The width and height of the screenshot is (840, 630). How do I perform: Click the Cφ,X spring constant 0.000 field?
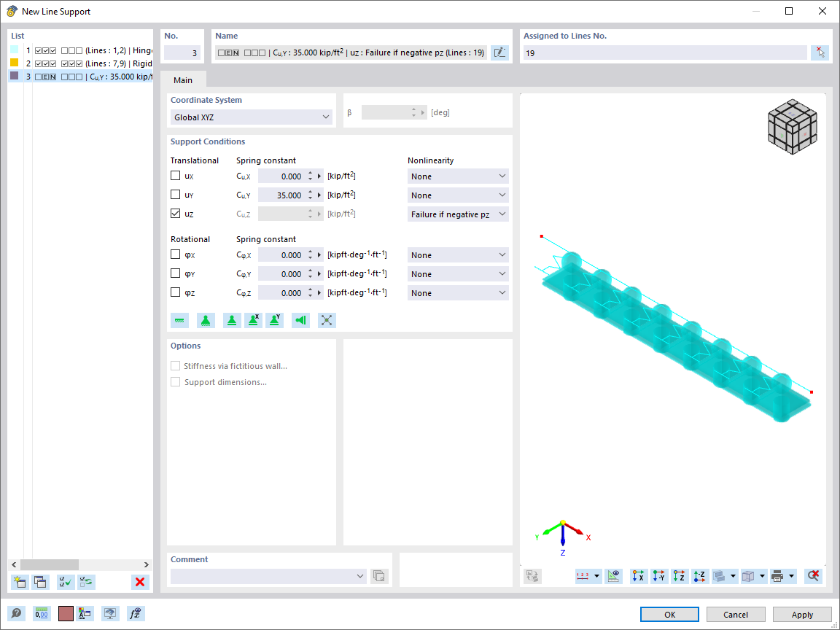click(x=281, y=255)
